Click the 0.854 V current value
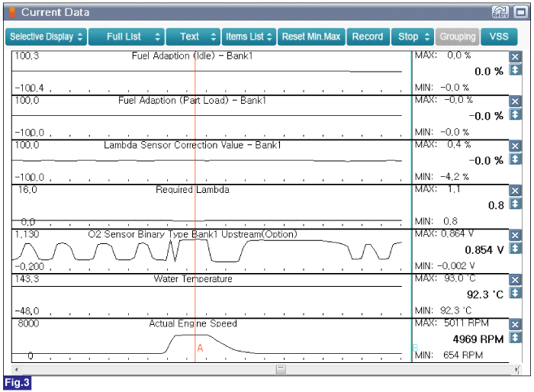 (x=484, y=250)
